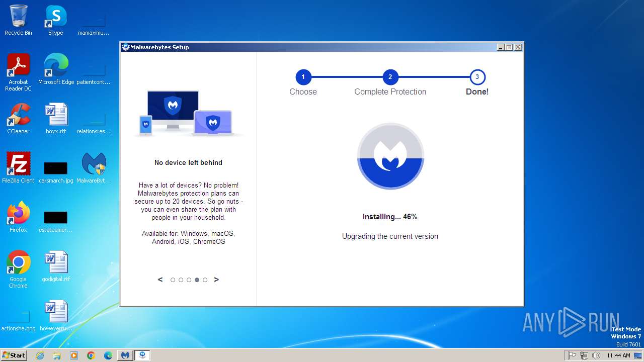Click the 'Installing... 46%' text
The image size is (644, 362).
[390, 217]
